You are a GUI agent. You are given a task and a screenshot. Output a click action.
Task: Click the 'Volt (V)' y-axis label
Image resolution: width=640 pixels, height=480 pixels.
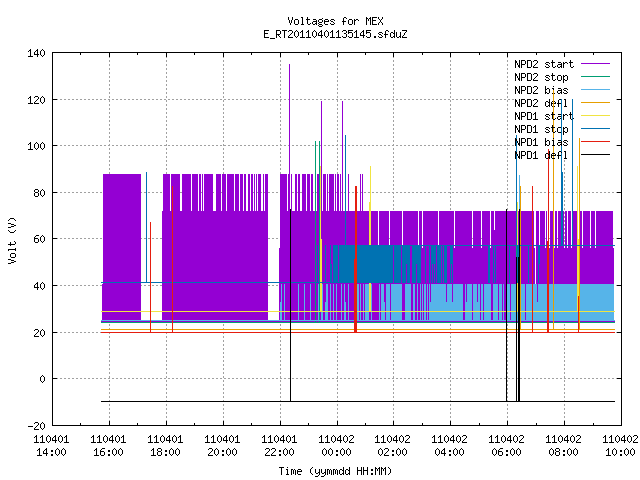click(12, 240)
